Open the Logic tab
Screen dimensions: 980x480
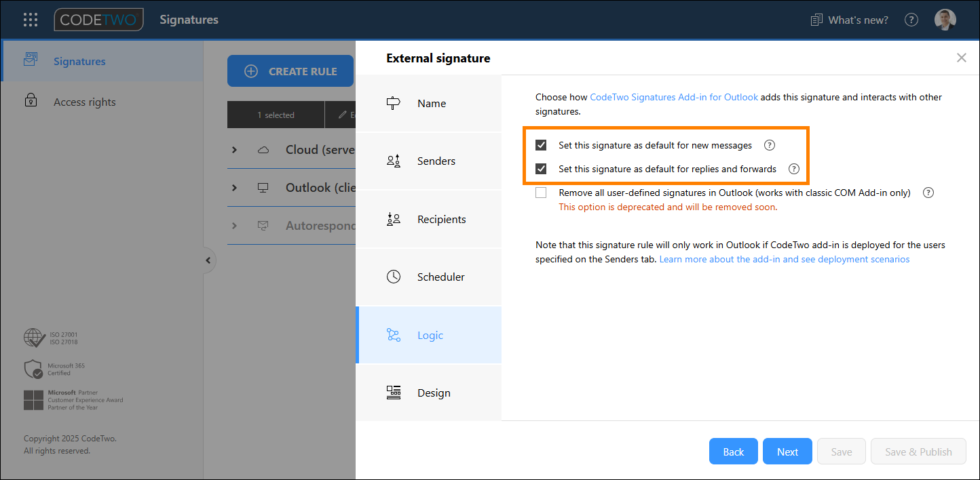coord(428,335)
